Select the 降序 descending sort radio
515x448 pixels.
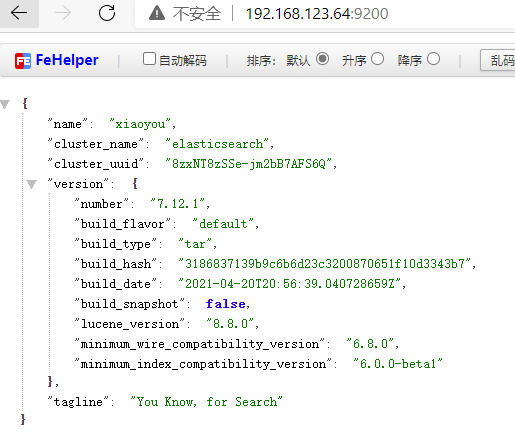433,59
